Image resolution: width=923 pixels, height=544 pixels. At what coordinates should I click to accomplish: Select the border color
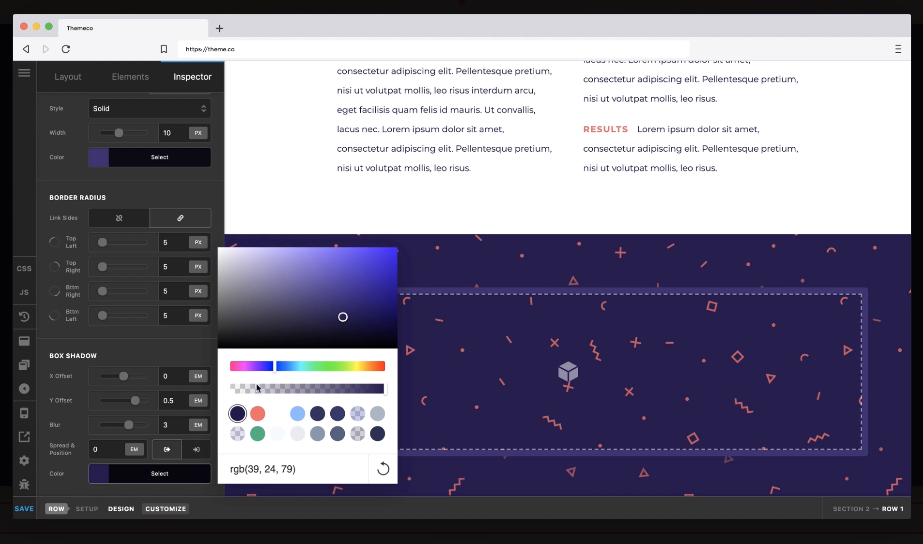click(x=150, y=157)
